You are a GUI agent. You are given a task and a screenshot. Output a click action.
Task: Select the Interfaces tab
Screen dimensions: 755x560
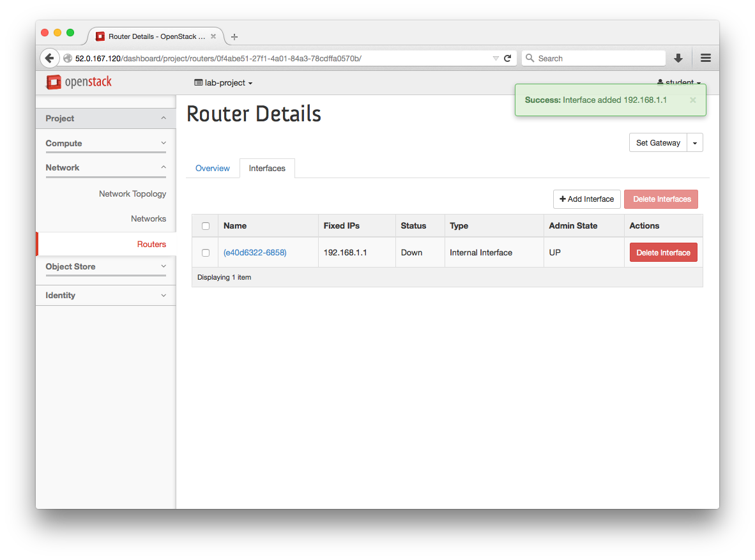[267, 168]
